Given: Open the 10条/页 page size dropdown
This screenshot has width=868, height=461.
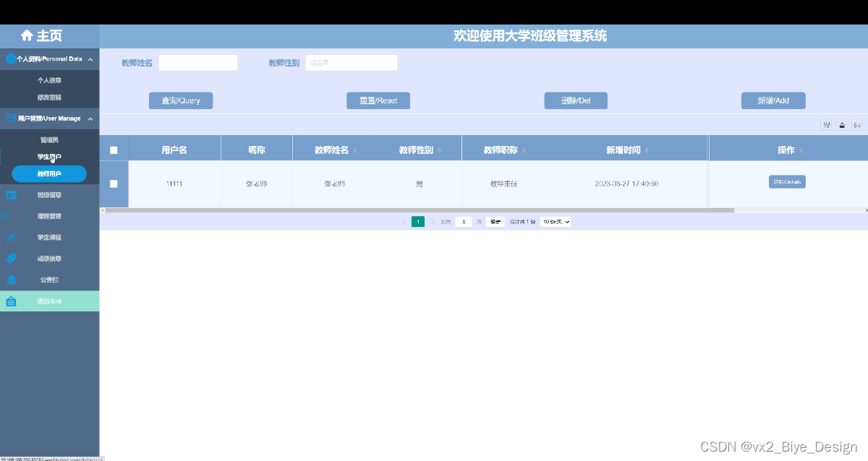Looking at the screenshot, I should (x=556, y=222).
